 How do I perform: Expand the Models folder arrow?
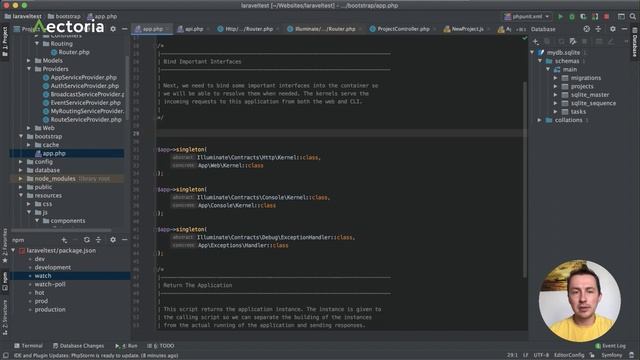29,60
